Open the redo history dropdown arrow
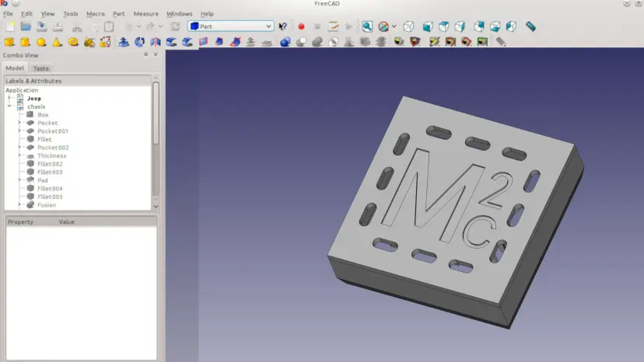Viewport: 644px width, 362px height. click(160, 26)
